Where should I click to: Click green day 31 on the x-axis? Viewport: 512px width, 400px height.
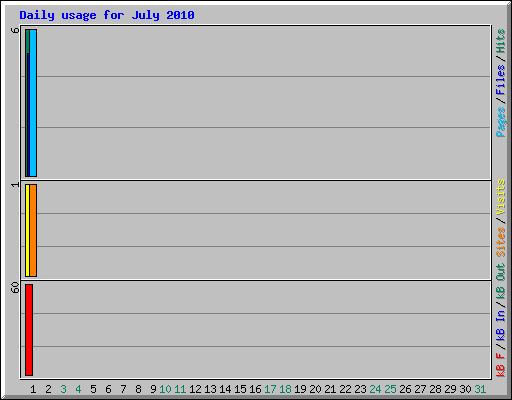click(x=480, y=389)
